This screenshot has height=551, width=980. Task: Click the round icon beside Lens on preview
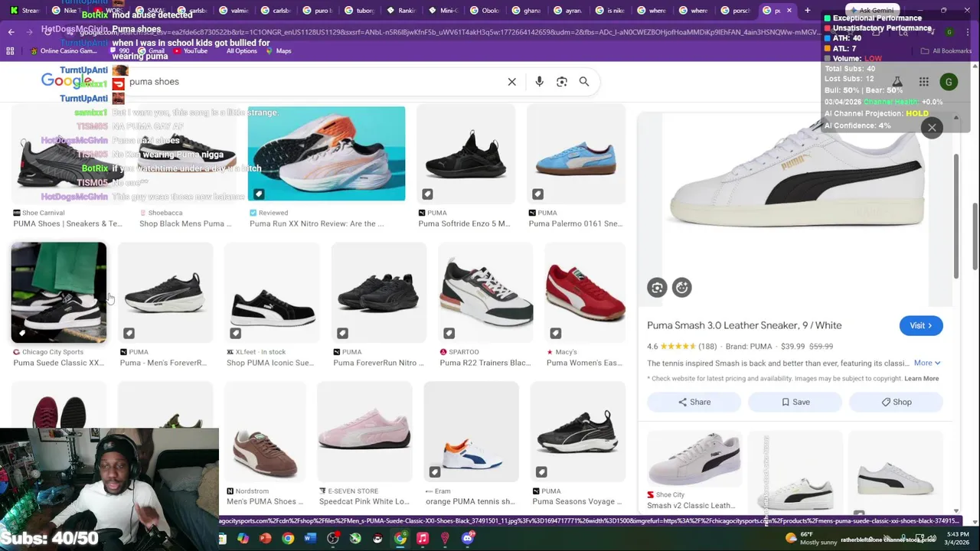(681, 287)
